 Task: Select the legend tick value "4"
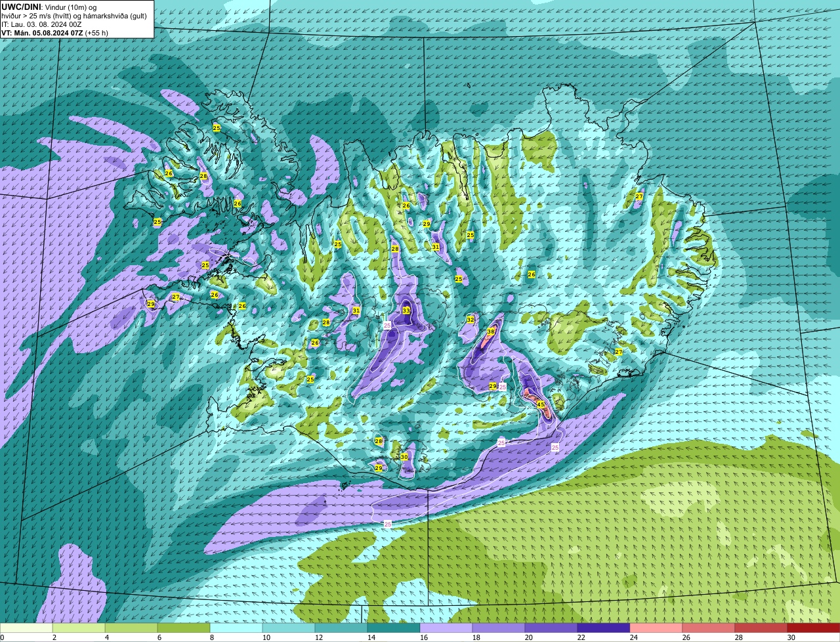pyautogui.click(x=107, y=637)
